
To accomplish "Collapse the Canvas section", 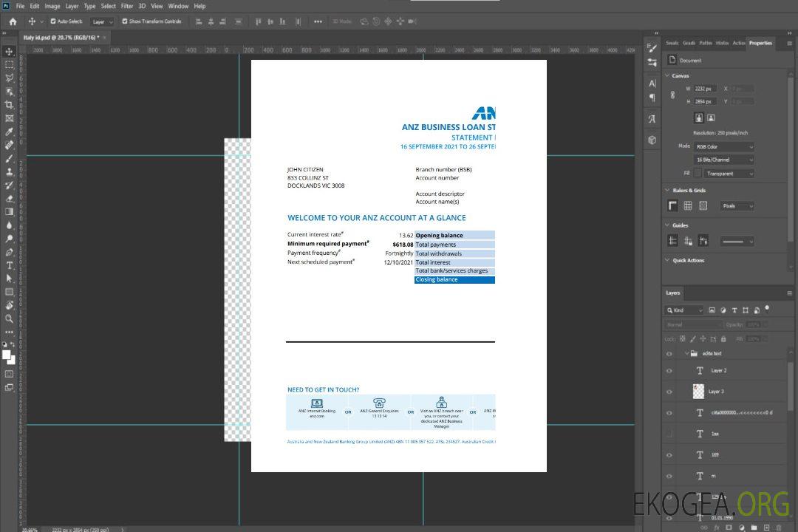I will [667, 75].
